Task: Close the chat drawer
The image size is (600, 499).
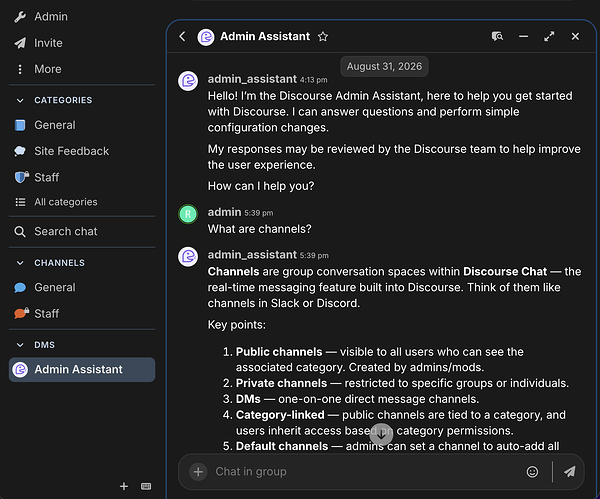Action: [575, 36]
